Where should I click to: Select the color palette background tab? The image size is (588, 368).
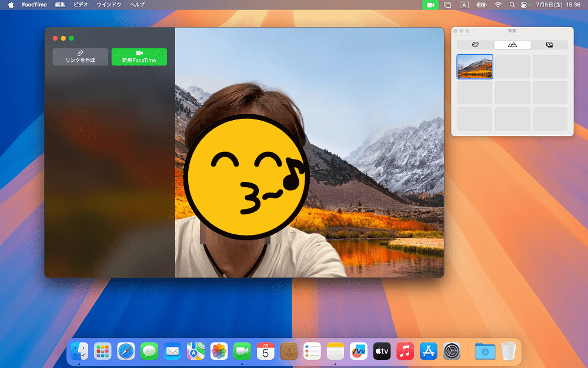(475, 45)
